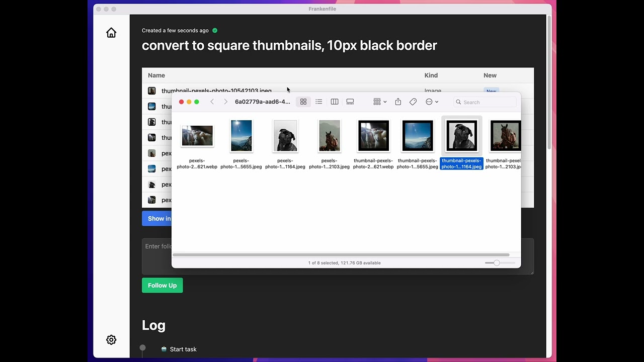Click the Finder tags icon
The width and height of the screenshot is (644, 362).
click(x=413, y=102)
